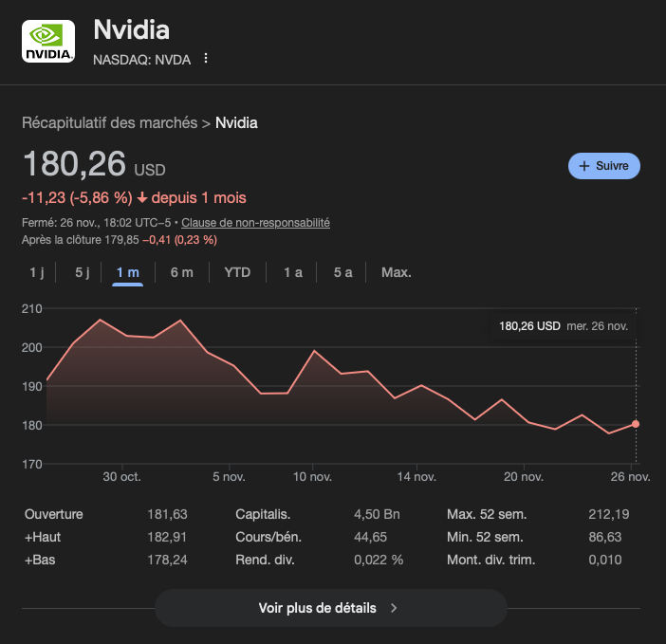The height and width of the screenshot is (644, 666).
Task: Click the Min. 52 sem. label
Action: point(485,537)
